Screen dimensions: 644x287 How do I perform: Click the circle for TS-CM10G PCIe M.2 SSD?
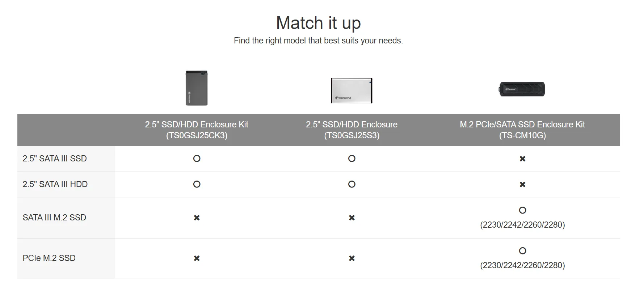[x=522, y=251]
